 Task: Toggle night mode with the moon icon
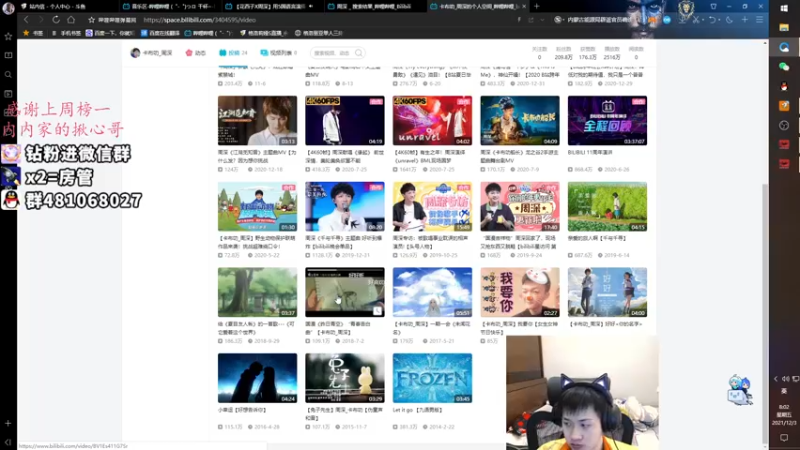click(730, 19)
